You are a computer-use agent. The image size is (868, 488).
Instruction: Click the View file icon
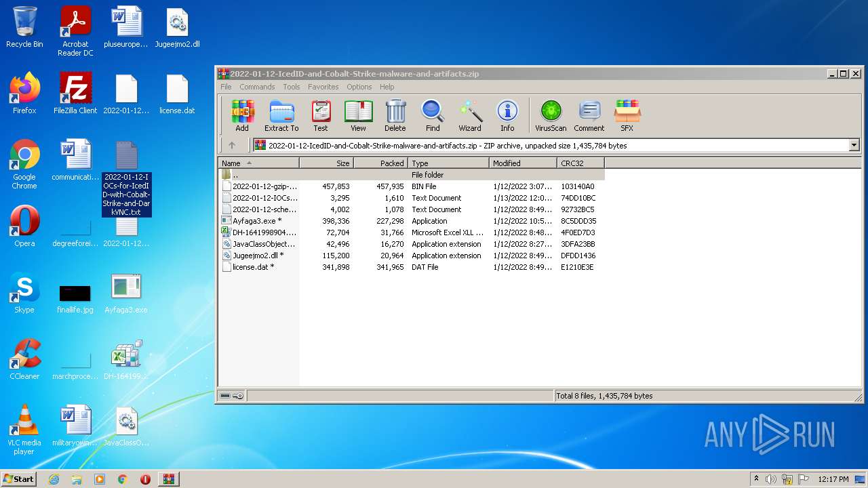point(358,115)
